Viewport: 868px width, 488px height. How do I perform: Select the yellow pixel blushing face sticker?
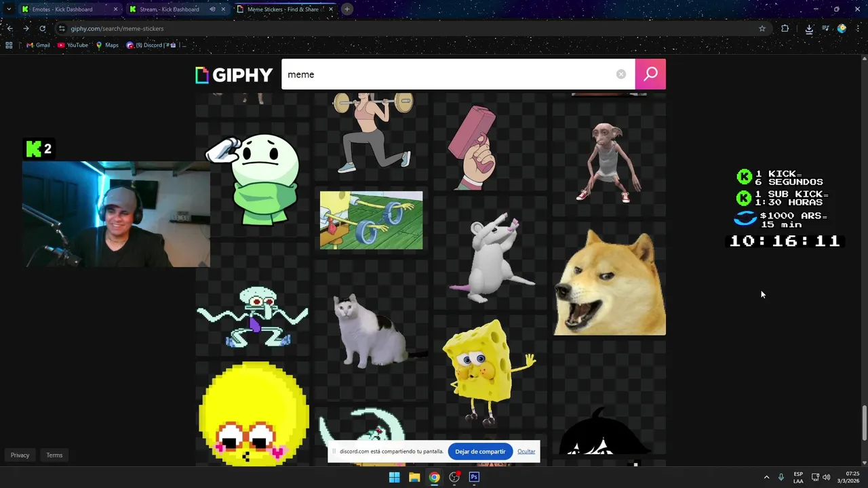pyautogui.click(x=252, y=413)
